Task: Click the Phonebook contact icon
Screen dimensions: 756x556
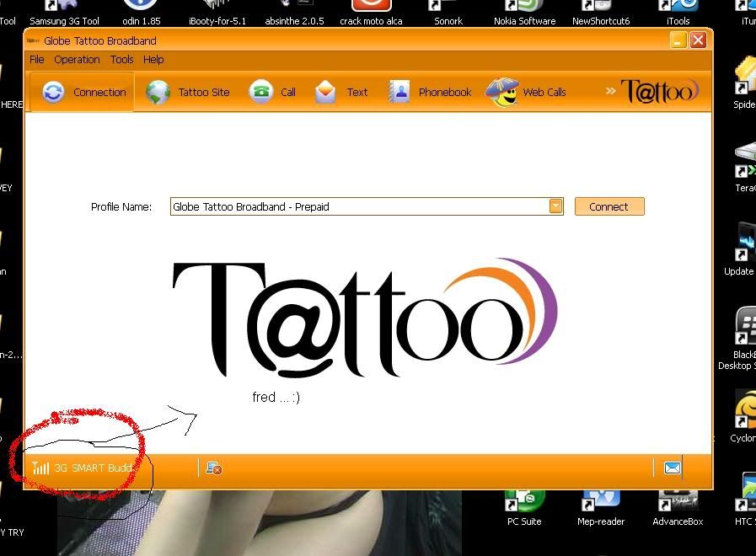Action: click(399, 92)
